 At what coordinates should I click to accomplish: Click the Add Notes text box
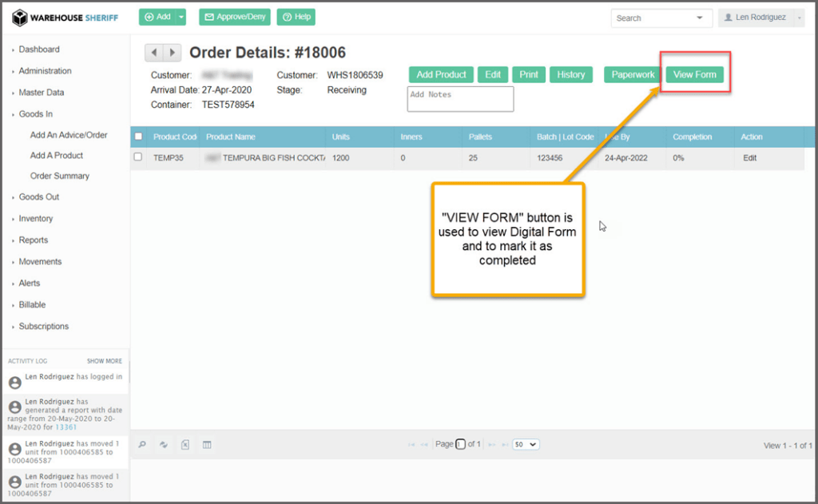(x=460, y=99)
